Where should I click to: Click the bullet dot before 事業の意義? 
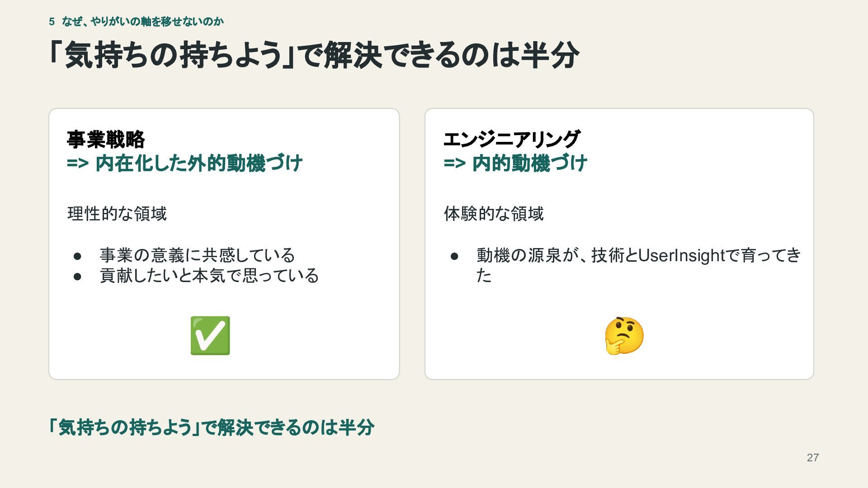point(77,256)
